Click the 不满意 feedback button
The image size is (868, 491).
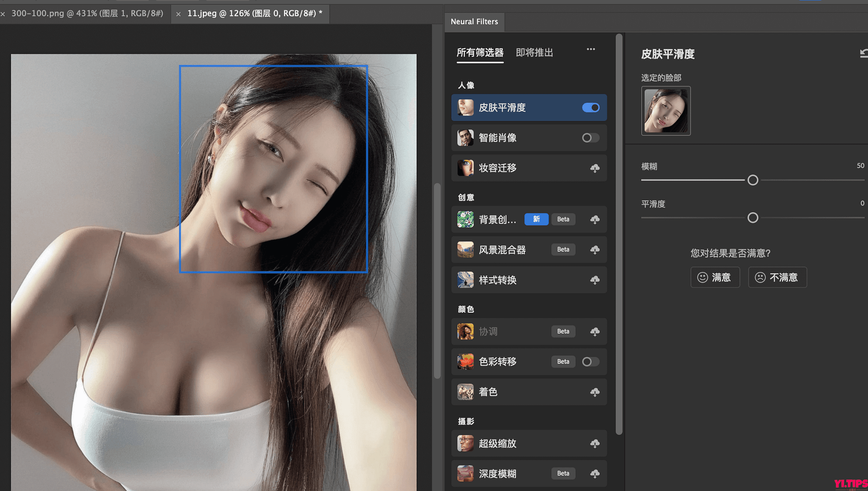pyautogui.click(x=777, y=277)
